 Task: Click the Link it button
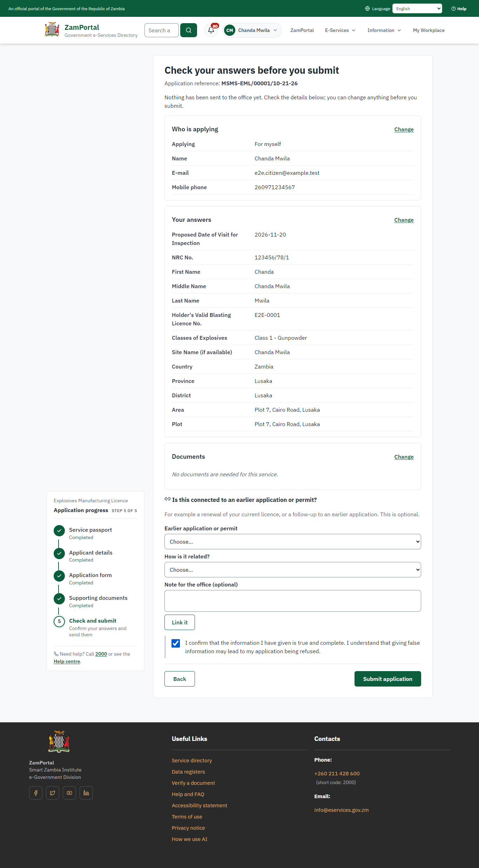(180, 622)
